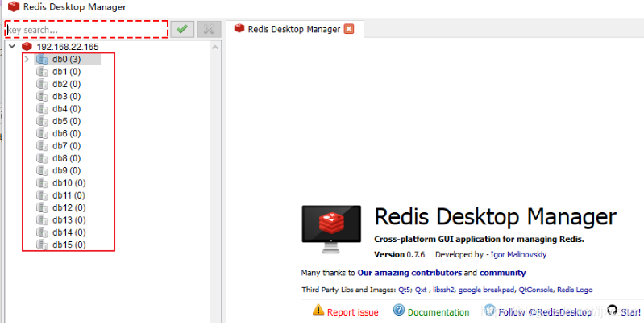
Task: Click the yellow warning icon for Report issue
Action: pyautogui.click(x=318, y=310)
